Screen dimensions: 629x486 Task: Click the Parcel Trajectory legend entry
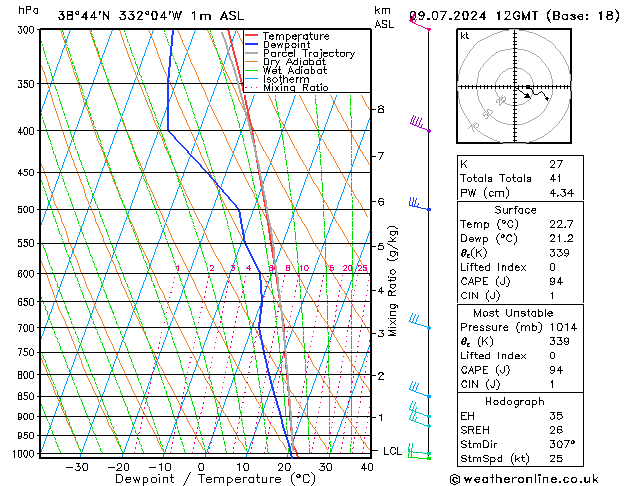click(x=300, y=53)
